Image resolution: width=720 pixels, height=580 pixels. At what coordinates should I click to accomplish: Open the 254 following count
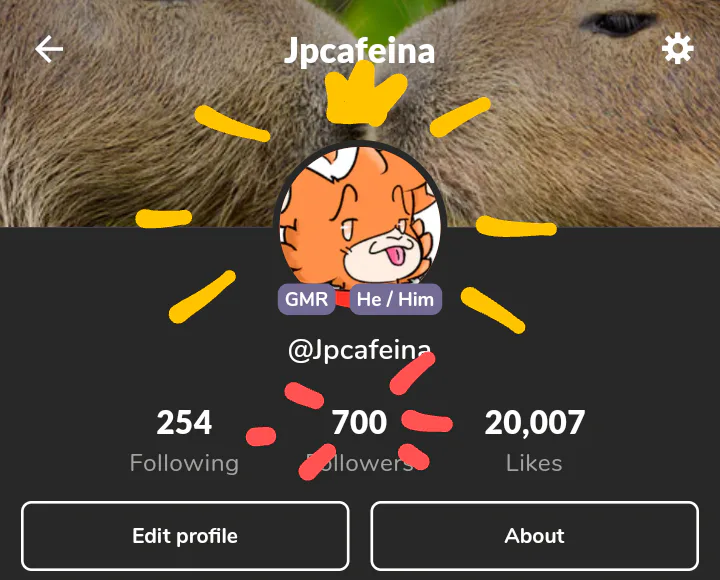[x=184, y=422]
